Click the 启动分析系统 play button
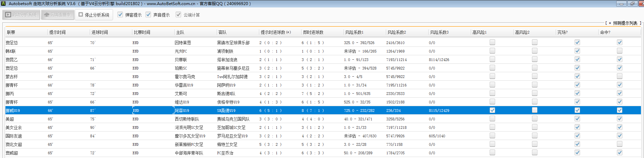 point(21,15)
